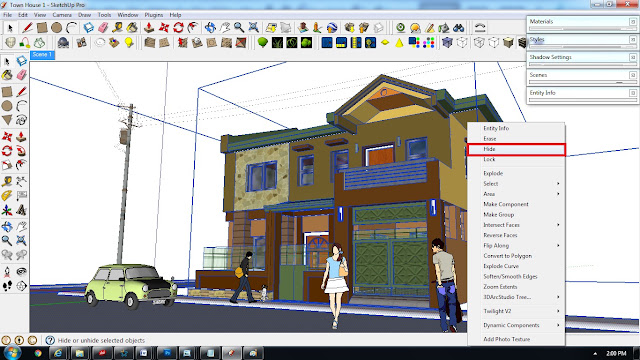Image resolution: width=640 pixels, height=360 pixels.
Task: Toggle the Materials panel collapse box
Action: coord(633,22)
